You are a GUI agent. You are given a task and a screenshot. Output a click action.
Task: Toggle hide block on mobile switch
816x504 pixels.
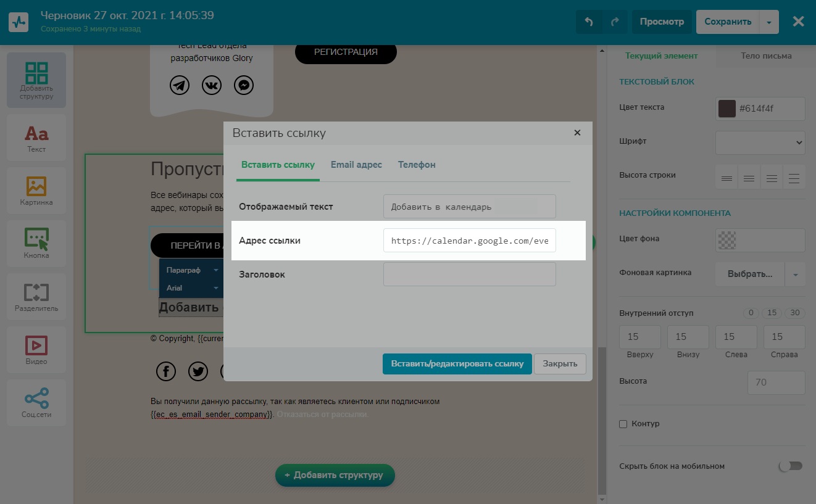(791, 466)
